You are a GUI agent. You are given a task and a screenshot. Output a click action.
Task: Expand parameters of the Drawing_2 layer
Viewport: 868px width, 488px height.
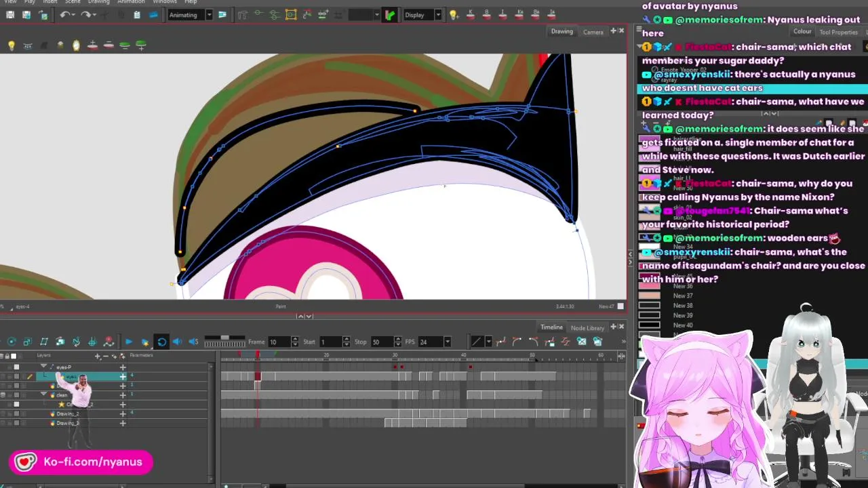[123, 413]
